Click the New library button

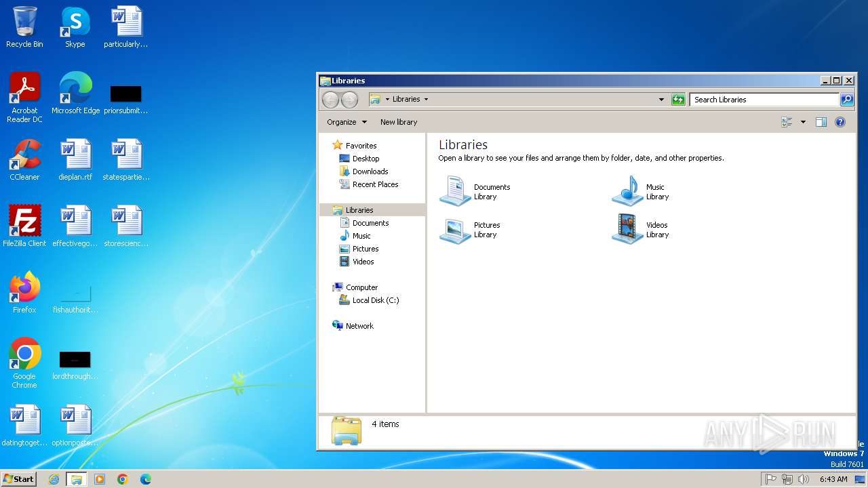[x=399, y=122]
